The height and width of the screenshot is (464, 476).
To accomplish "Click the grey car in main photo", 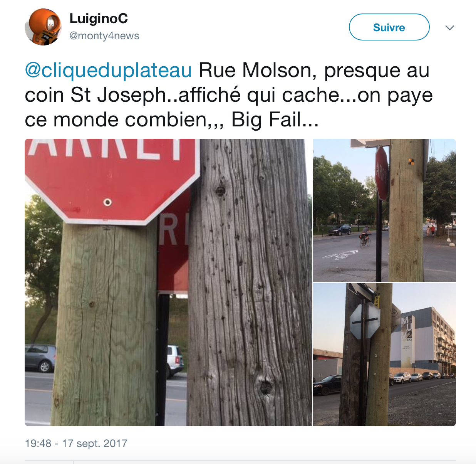I will (x=40, y=358).
